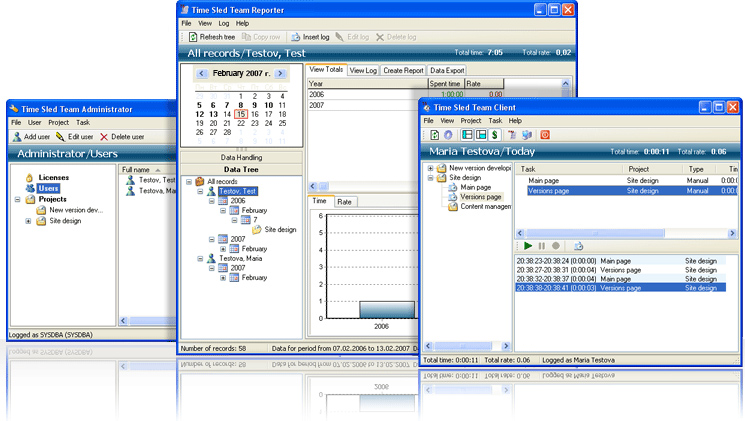Click Data Handling panel header
Screen dimensions: 745x421
tap(241, 157)
